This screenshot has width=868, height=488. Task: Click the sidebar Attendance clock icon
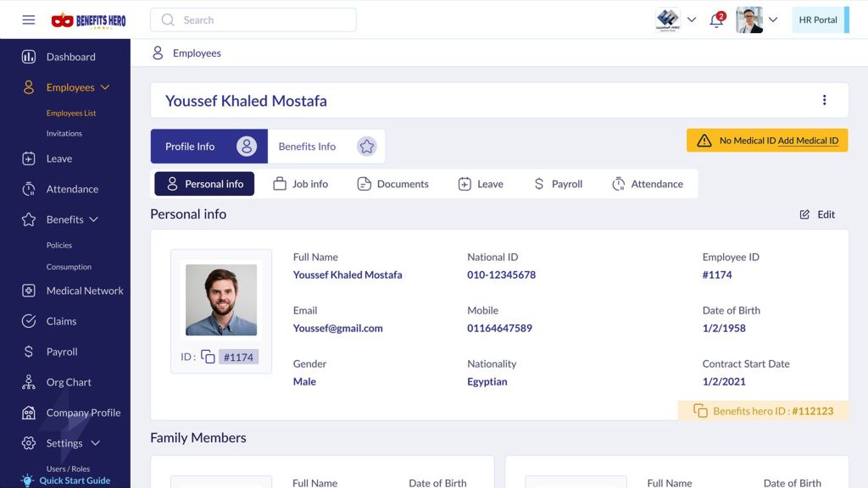[x=29, y=189]
